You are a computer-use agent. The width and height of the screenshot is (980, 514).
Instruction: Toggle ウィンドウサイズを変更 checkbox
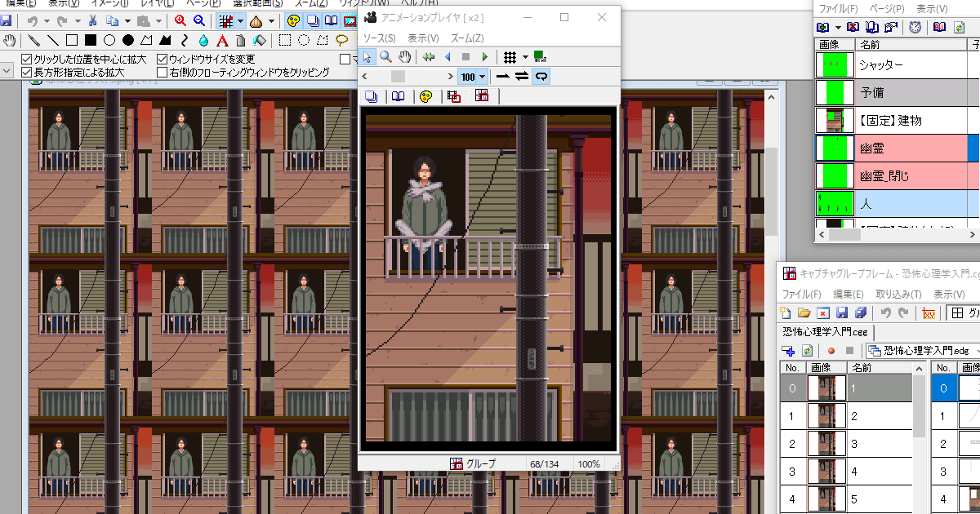tap(163, 59)
